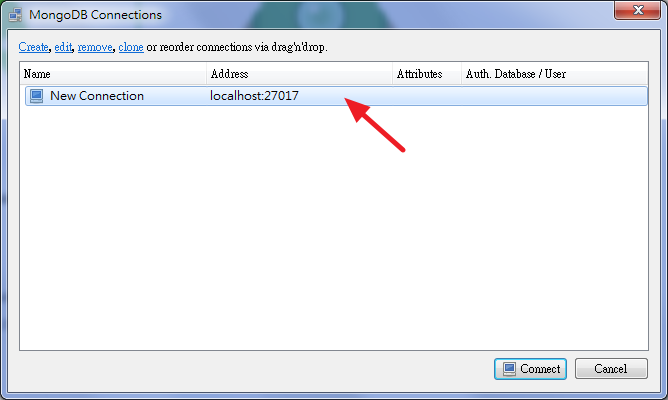668x400 pixels.
Task: Click the monitor icon on the Connect button
Action: (509, 369)
